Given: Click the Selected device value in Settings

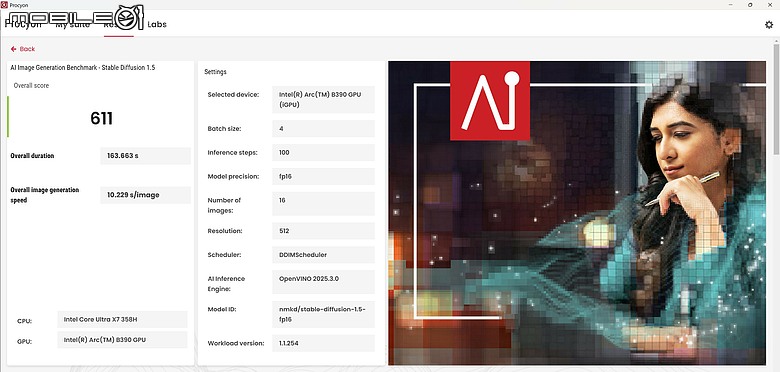Looking at the screenshot, I should (x=323, y=99).
